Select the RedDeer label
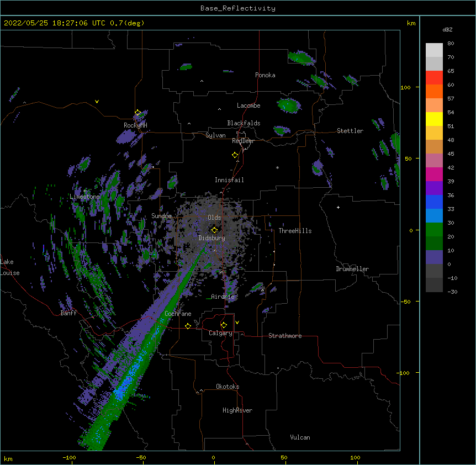This screenshot has width=476, height=465. 243,141
